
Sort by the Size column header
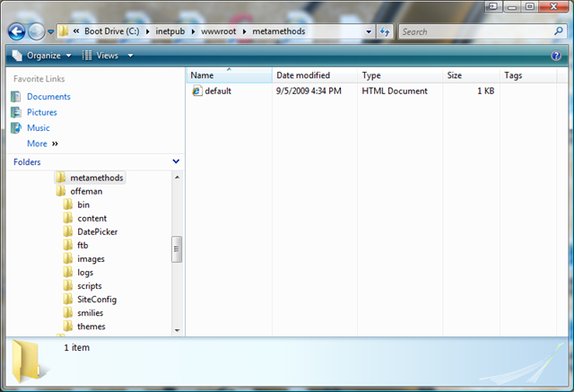pos(472,75)
